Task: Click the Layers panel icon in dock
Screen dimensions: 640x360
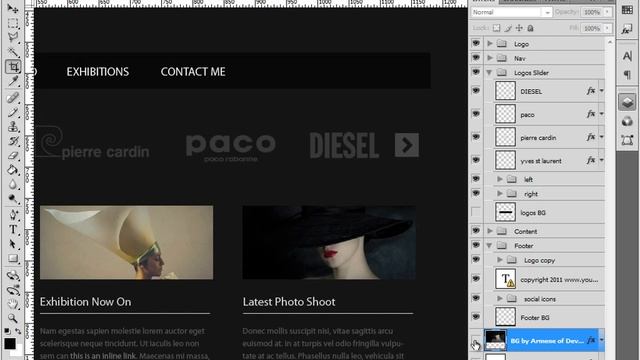Action: [627, 102]
